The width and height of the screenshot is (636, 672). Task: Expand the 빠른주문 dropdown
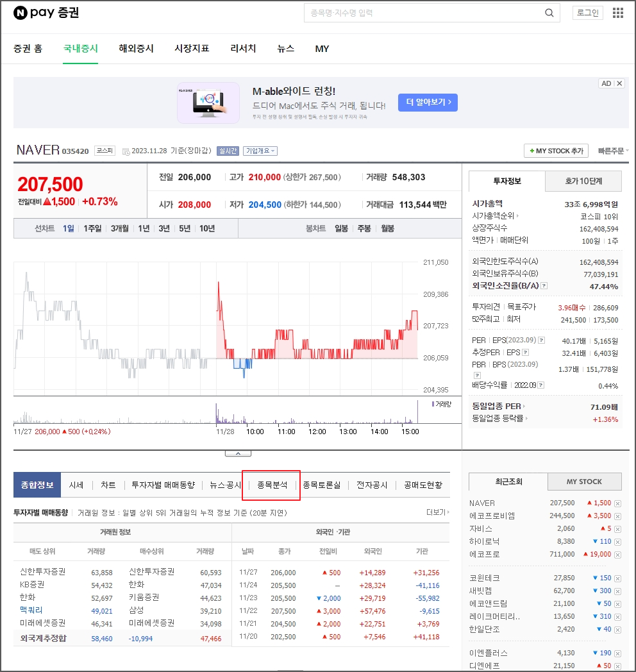coord(614,151)
